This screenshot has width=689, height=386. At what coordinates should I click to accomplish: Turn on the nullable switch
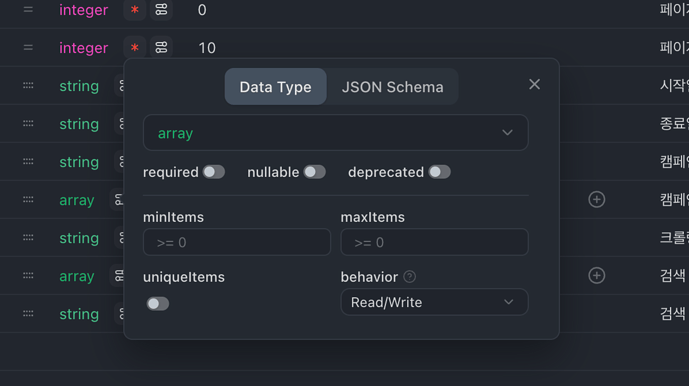pos(315,172)
